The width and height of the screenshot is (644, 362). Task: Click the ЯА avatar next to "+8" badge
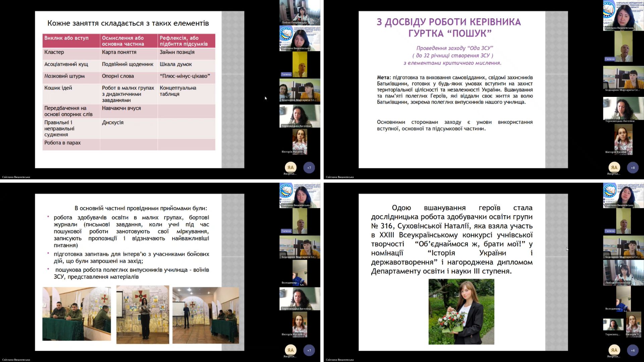click(x=614, y=168)
